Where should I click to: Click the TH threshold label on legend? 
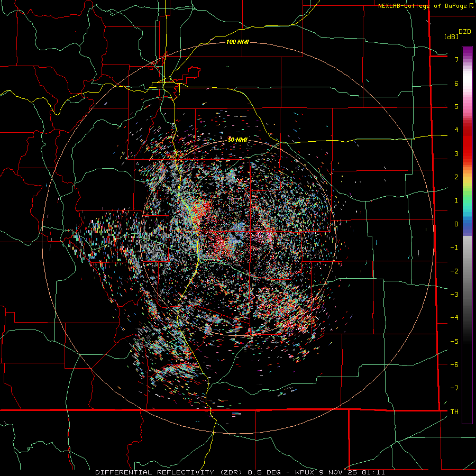454,412
